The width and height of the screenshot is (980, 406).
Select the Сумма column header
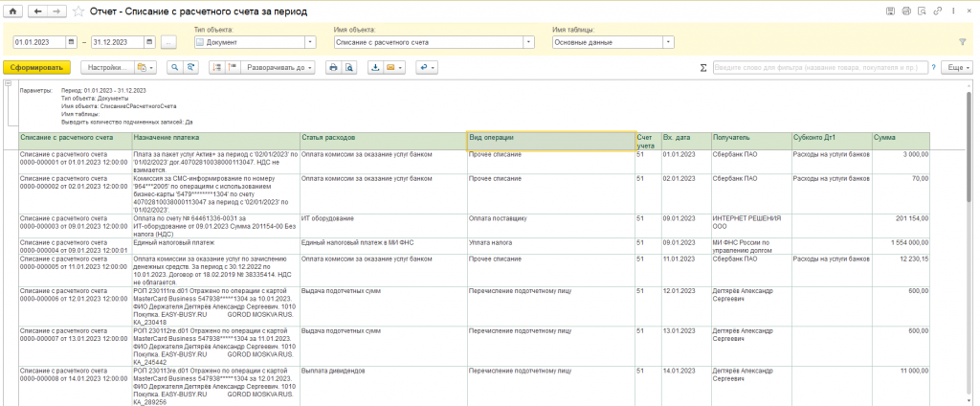pyautogui.click(x=901, y=142)
